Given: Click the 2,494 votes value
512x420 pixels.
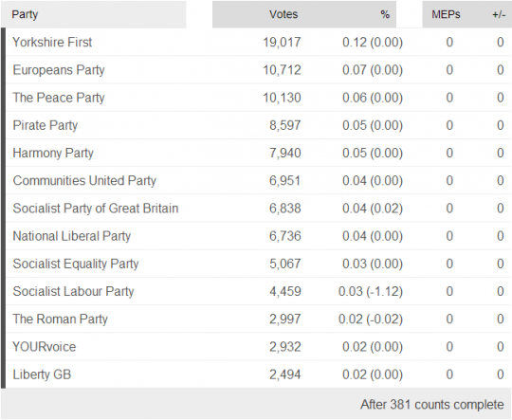Looking at the screenshot, I should tap(285, 374).
